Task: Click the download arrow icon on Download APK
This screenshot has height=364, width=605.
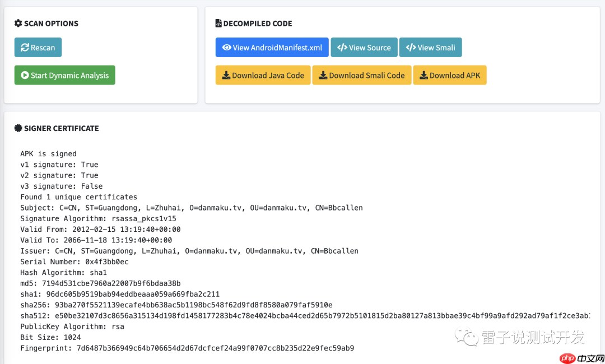Action: [x=424, y=75]
